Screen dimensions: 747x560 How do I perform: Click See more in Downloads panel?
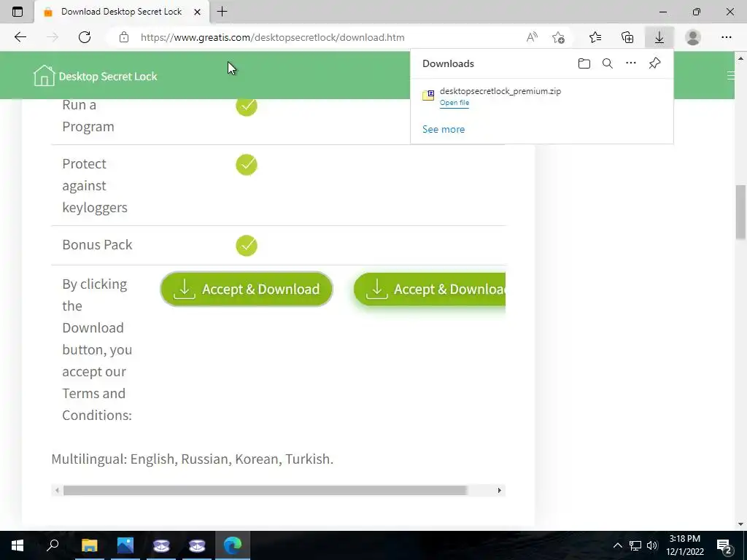point(444,130)
